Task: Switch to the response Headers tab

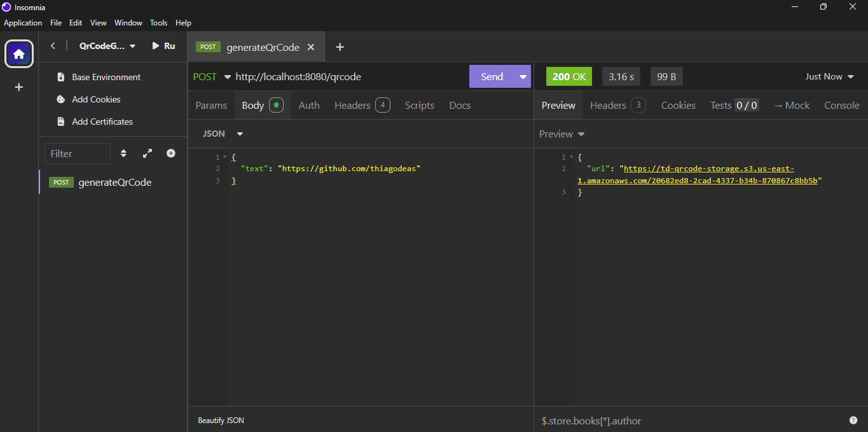Action: pos(617,106)
